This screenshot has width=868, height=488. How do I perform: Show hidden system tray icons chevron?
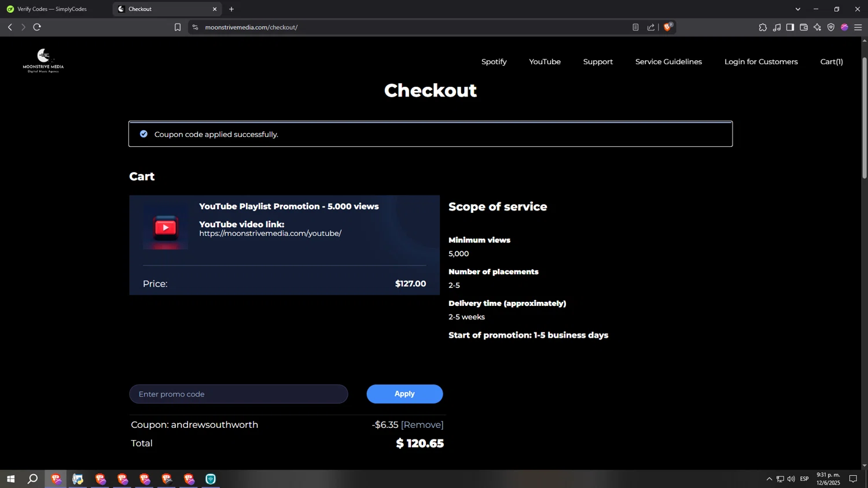pos(769,479)
